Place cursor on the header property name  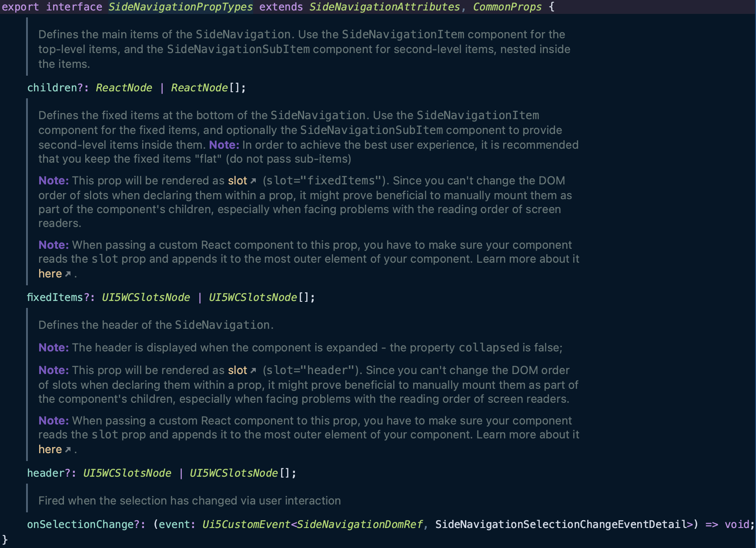coord(46,473)
